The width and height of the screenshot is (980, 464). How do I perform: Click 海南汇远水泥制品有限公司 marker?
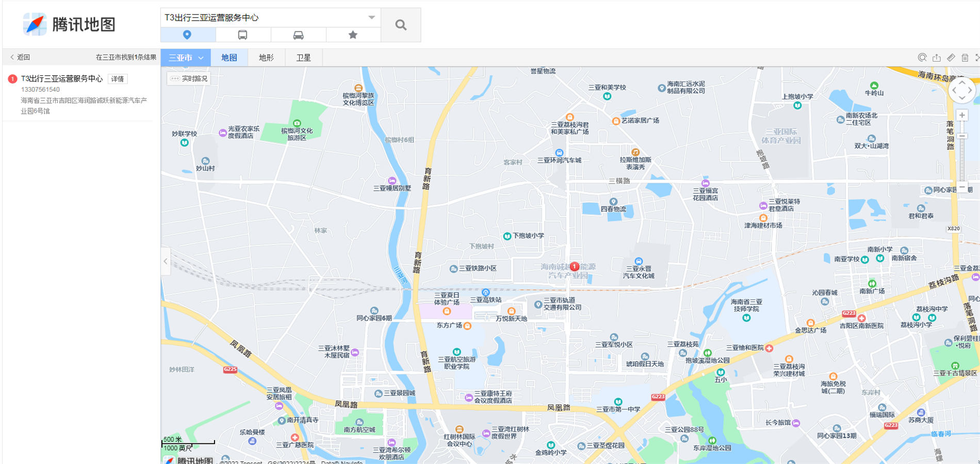tap(661, 88)
